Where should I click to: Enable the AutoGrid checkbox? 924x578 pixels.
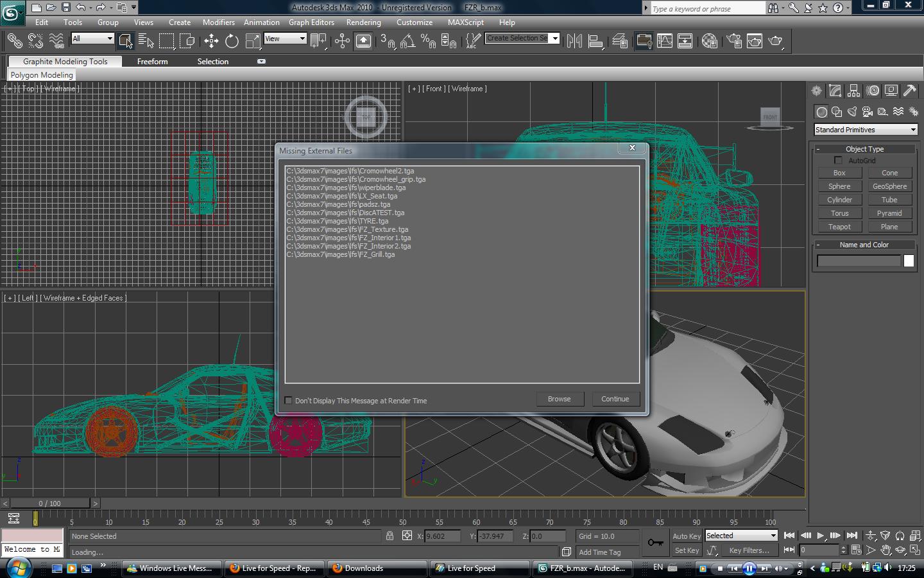point(838,161)
